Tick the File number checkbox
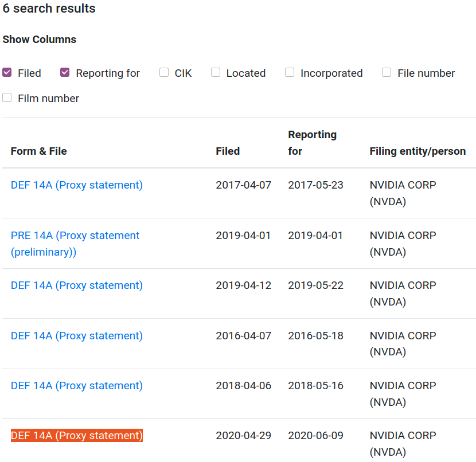Image resolution: width=476 pixels, height=462 pixels. (x=387, y=73)
